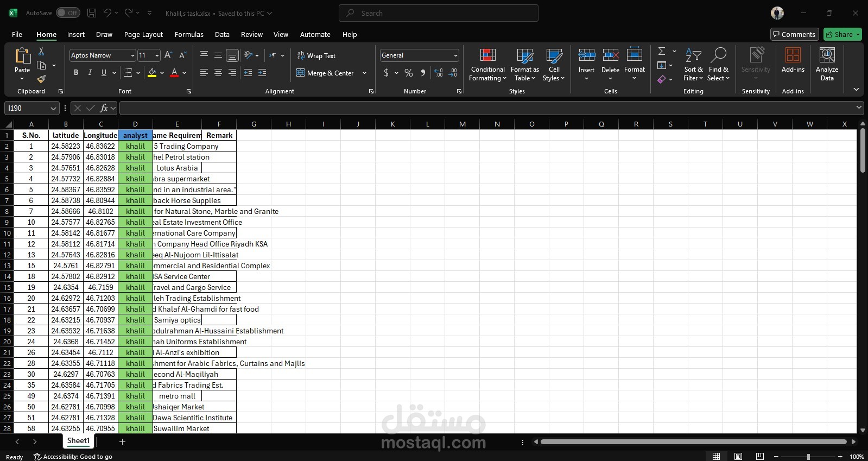Open the General number format dropdown
The image size is (868, 461).
[x=455, y=55]
